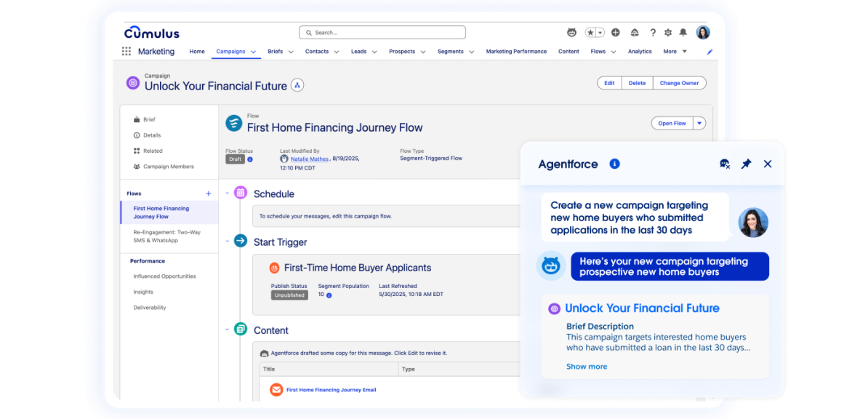The height and width of the screenshot is (419, 868).
Task: Select the Campaigns tab
Action: (231, 52)
